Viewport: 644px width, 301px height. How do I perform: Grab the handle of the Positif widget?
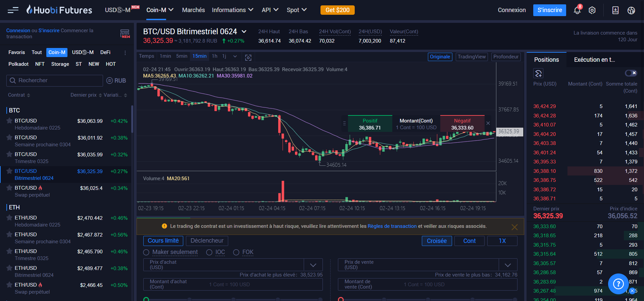tap(344, 123)
